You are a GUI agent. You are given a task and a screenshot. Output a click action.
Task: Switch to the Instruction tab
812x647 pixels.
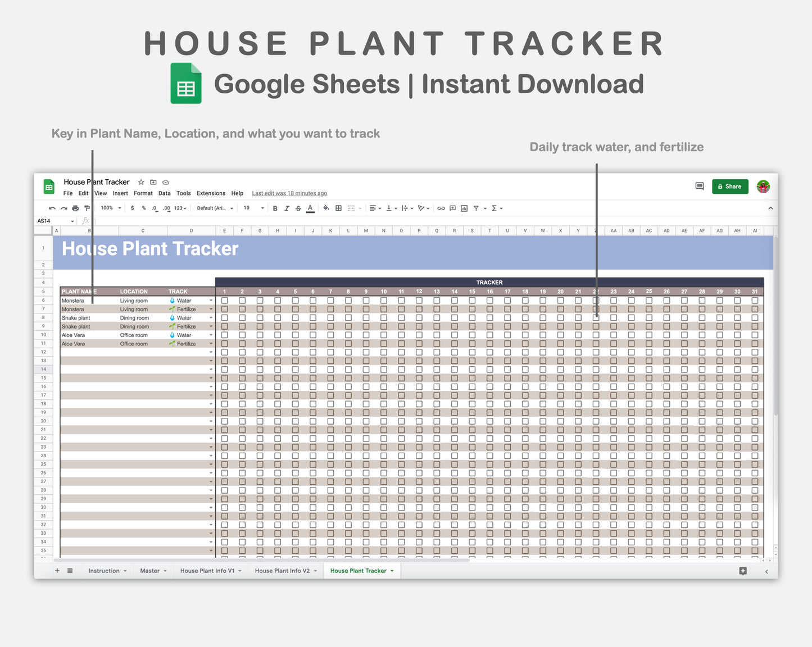click(104, 571)
